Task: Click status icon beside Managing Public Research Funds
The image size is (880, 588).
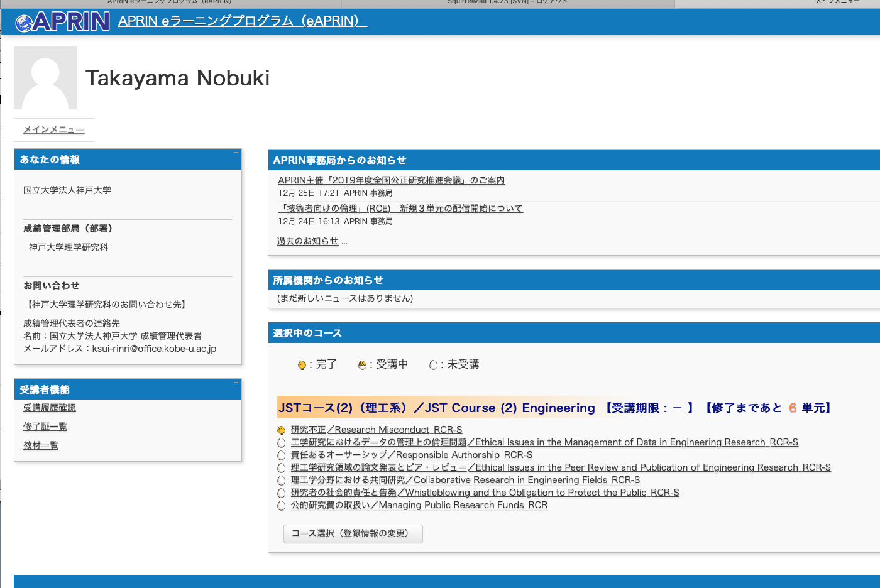Action: click(x=281, y=506)
